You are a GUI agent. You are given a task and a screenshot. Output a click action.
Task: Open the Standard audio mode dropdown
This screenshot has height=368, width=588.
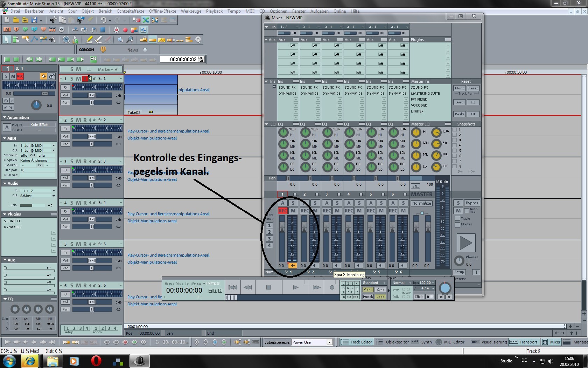pyautogui.click(x=374, y=283)
